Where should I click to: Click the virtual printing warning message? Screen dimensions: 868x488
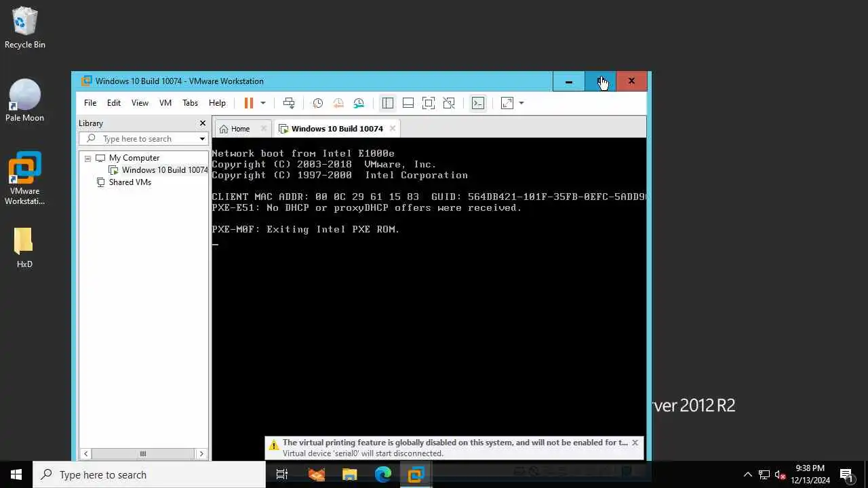[454, 443]
